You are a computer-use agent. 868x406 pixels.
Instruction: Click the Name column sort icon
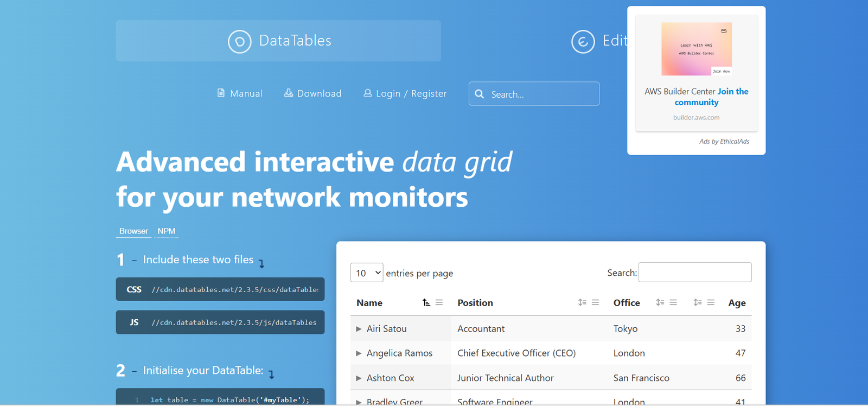tap(426, 303)
